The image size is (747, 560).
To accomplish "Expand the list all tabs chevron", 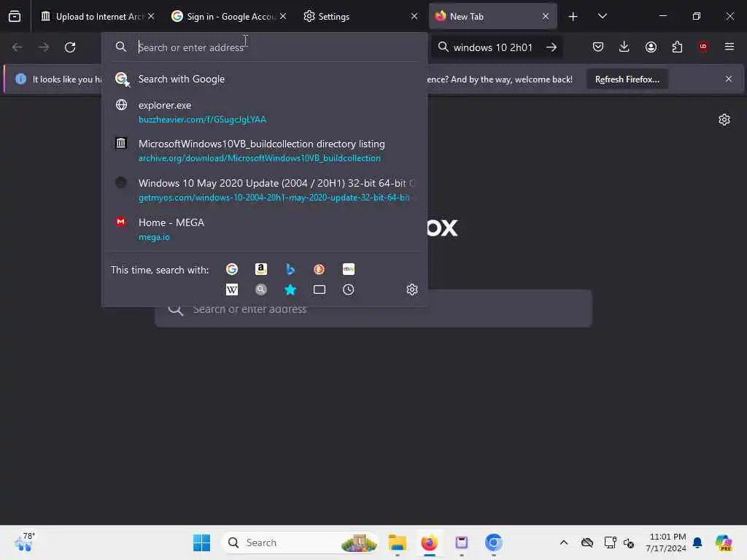I will (x=602, y=16).
